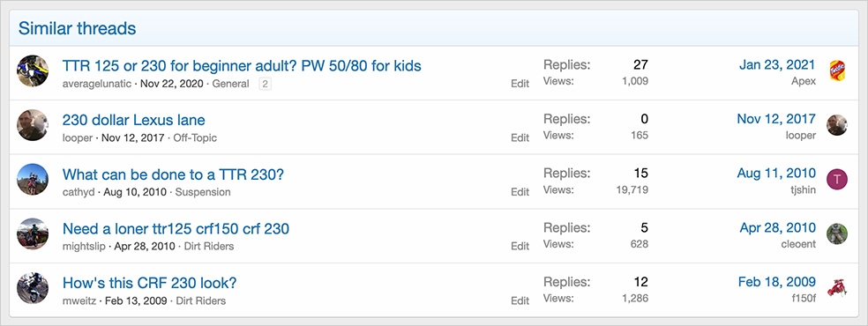Click tjshin's purple T avatar
Image resolution: width=868 pixels, height=326 pixels.
[x=837, y=179]
